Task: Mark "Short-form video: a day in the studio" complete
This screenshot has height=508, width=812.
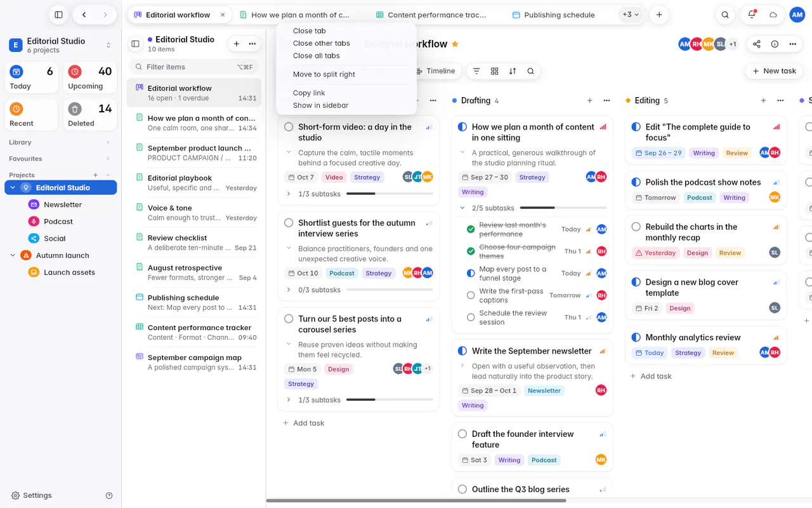Action: [289, 127]
